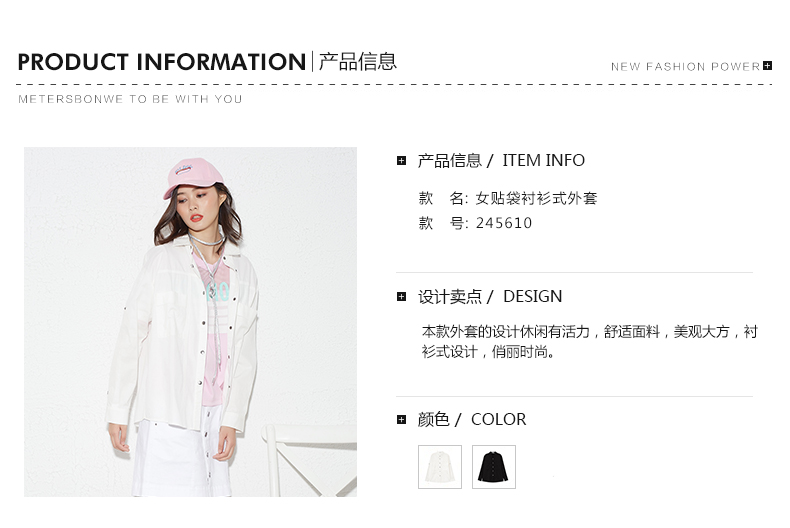This screenshot has width=790, height=528.
Task: Click the pink cap in the photo
Action: click(192, 177)
